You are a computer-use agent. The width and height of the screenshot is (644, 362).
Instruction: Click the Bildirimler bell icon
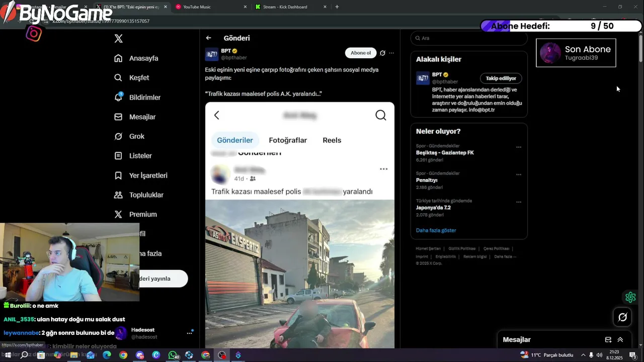pos(118,97)
